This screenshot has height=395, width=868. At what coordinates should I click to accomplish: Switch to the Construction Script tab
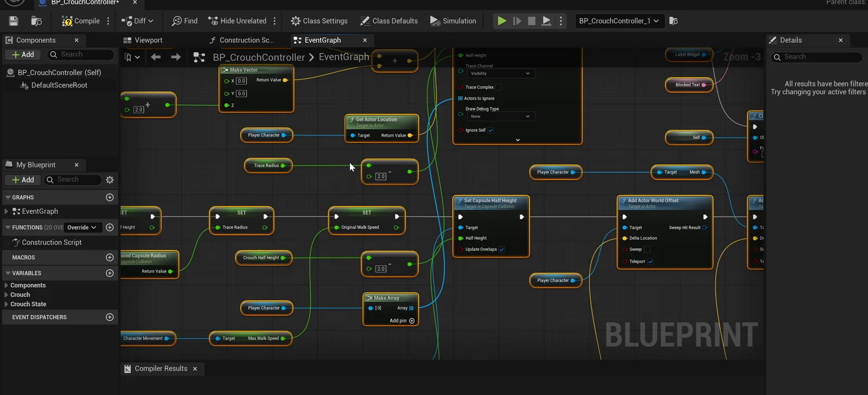[242, 40]
